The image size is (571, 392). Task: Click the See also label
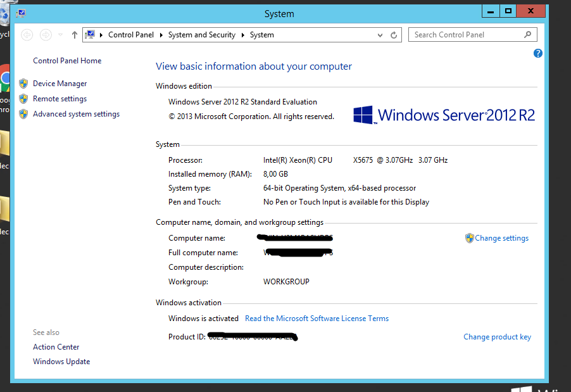46,332
